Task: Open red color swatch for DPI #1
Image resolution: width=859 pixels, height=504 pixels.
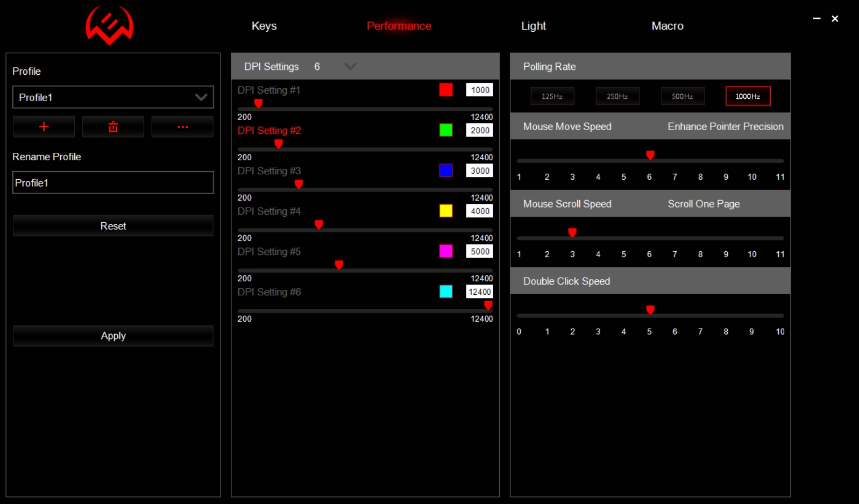Action: (x=446, y=90)
